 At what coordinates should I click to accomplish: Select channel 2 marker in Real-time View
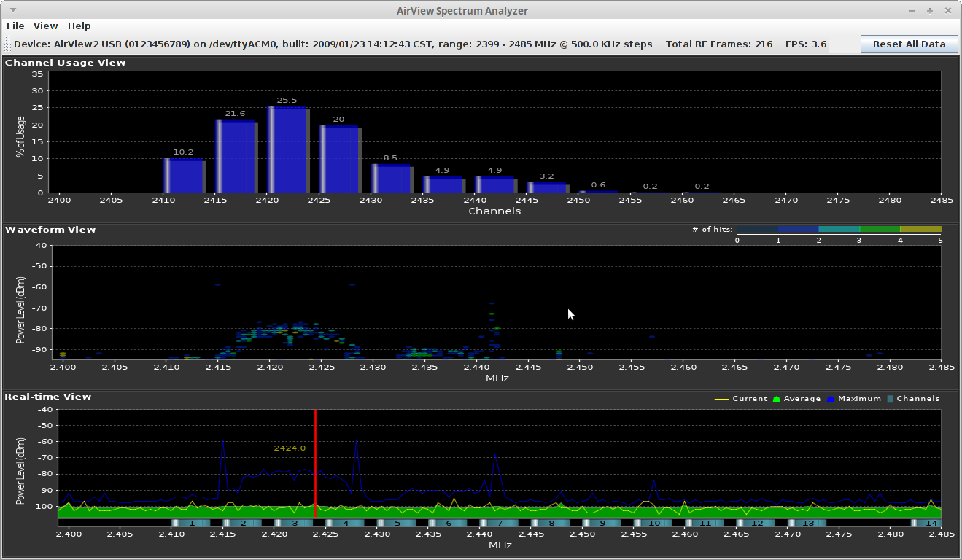(x=242, y=524)
